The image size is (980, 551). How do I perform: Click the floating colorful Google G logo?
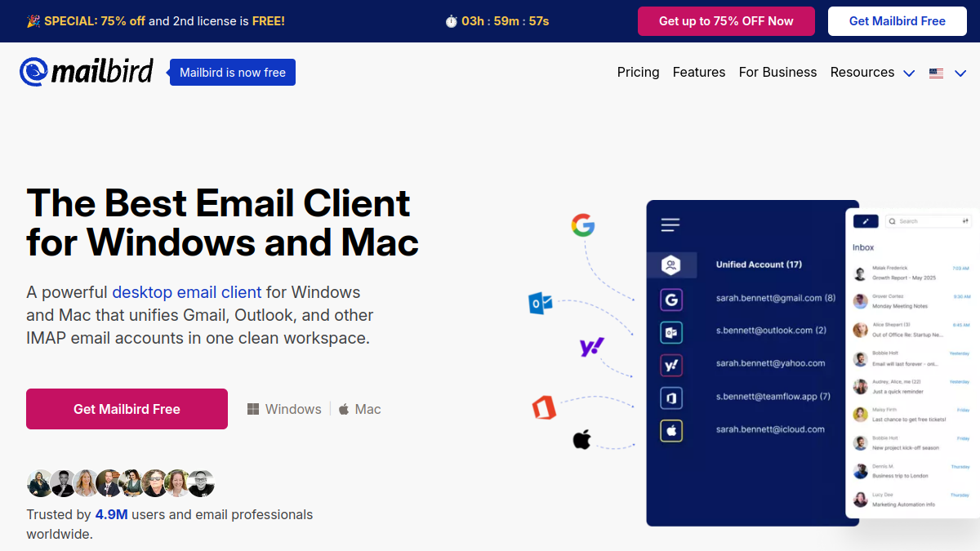coord(583,225)
